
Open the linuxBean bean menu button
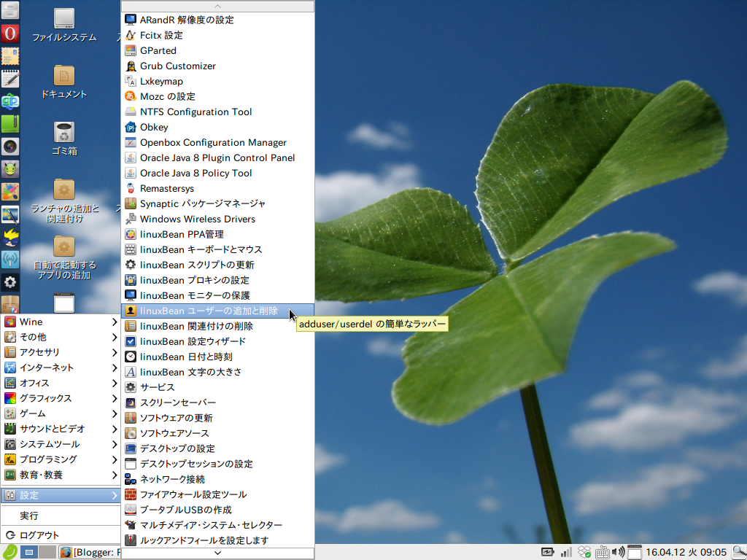click(x=10, y=552)
